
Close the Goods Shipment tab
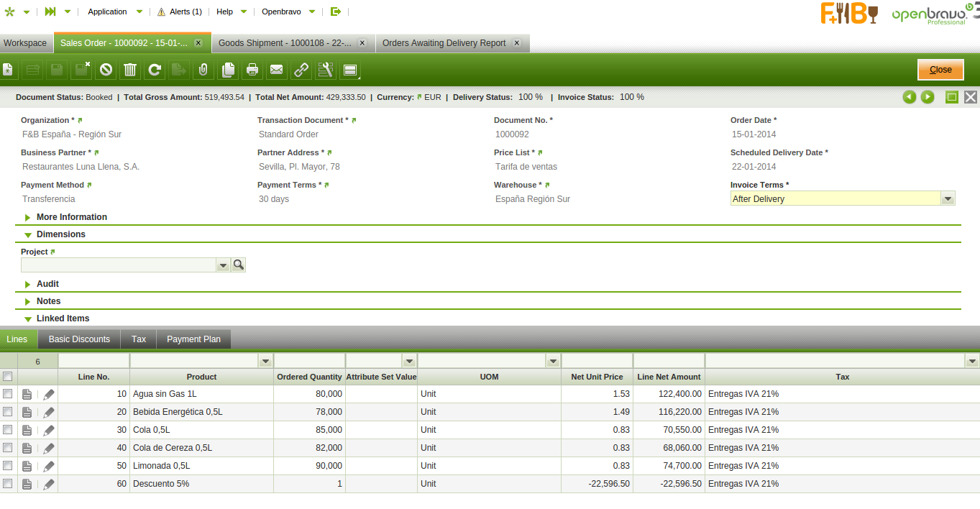(362, 43)
